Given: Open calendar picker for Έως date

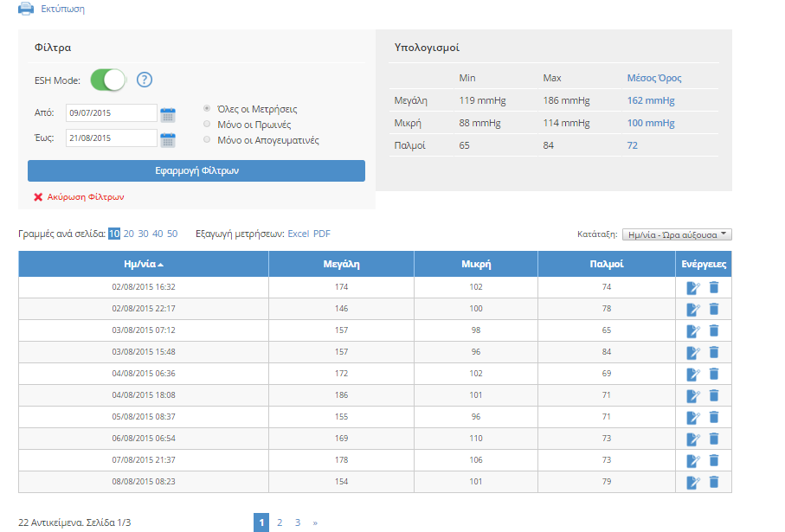Looking at the screenshot, I should click(x=168, y=138).
